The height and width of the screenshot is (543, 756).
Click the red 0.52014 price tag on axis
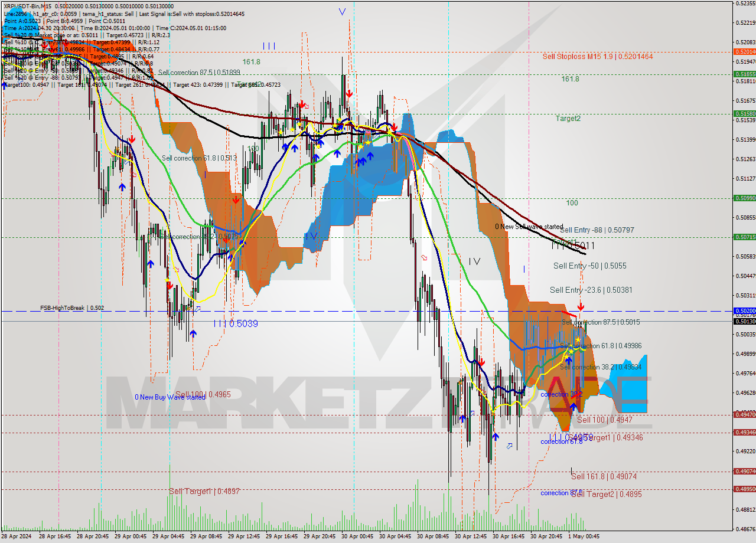coord(744,52)
